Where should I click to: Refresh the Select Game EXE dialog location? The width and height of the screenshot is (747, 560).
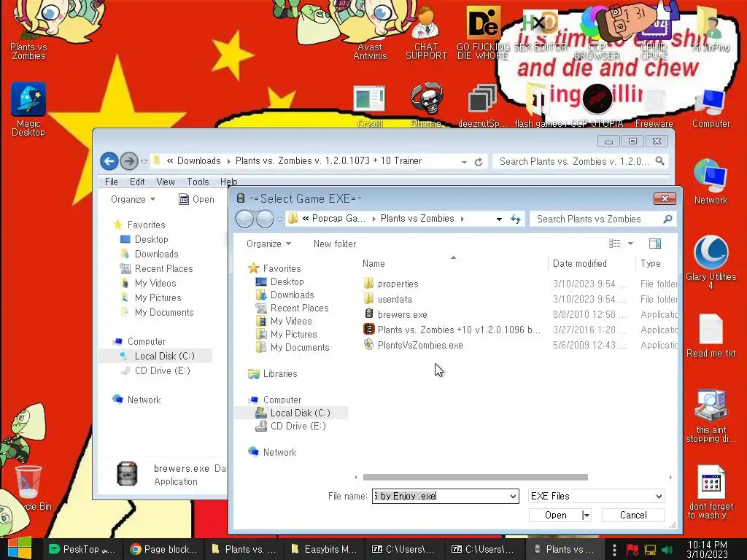coord(516,219)
